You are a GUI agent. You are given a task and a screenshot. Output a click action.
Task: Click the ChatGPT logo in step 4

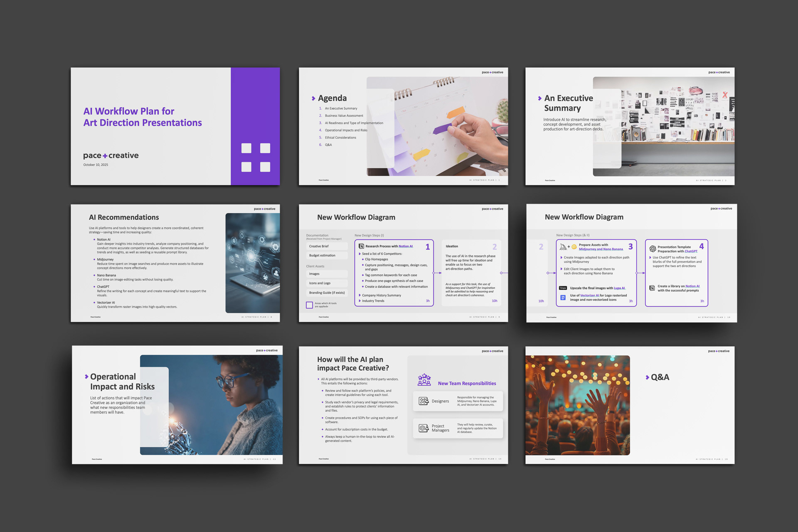[653, 249]
